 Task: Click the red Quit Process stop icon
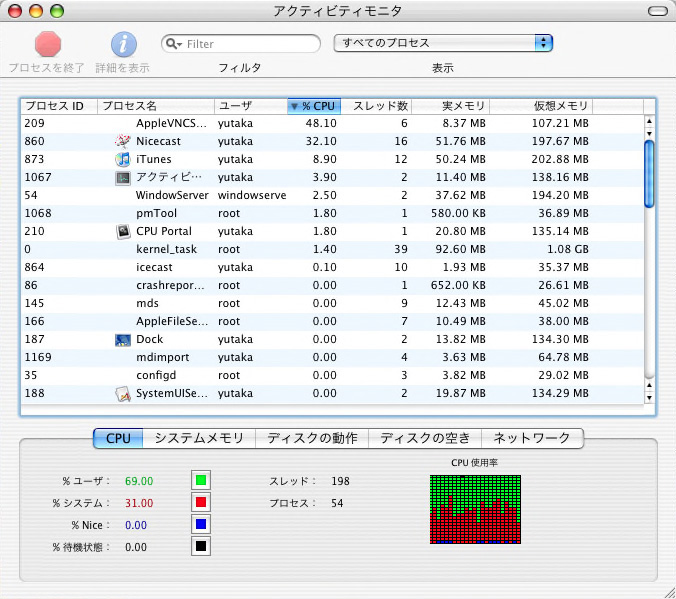(x=48, y=44)
